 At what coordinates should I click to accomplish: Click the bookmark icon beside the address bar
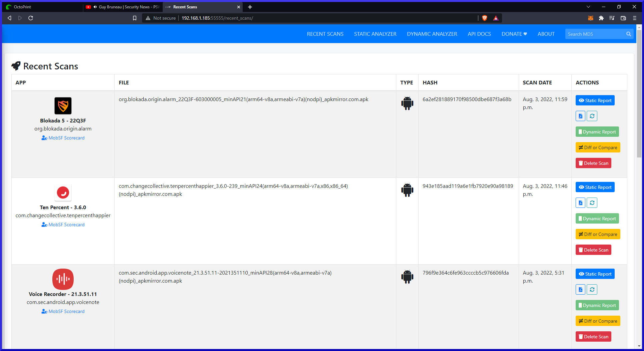coord(135,18)
